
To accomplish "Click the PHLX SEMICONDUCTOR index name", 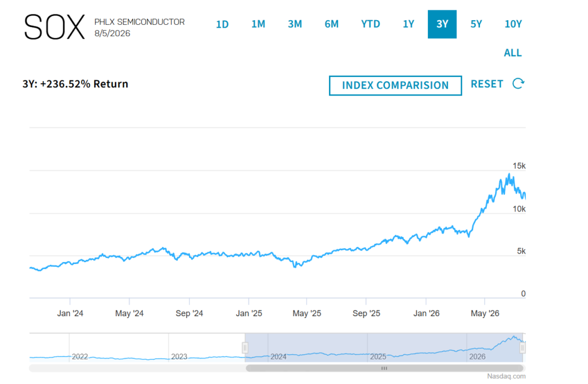I will pos(140,22).
